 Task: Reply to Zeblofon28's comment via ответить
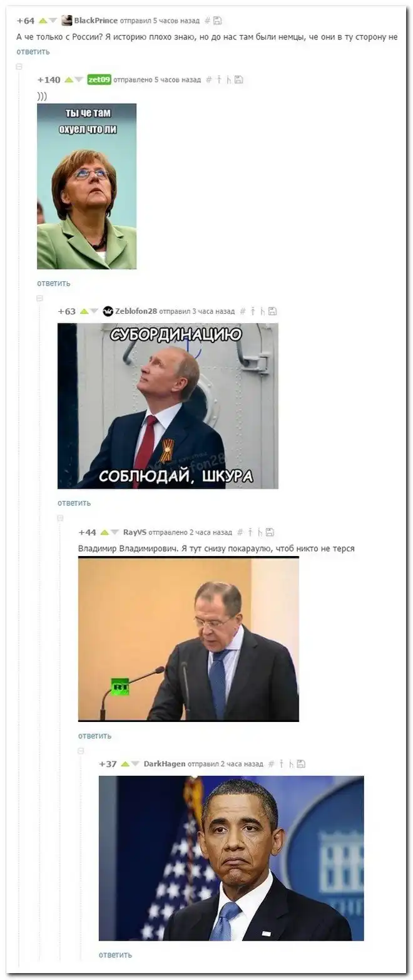click(74, 503)
